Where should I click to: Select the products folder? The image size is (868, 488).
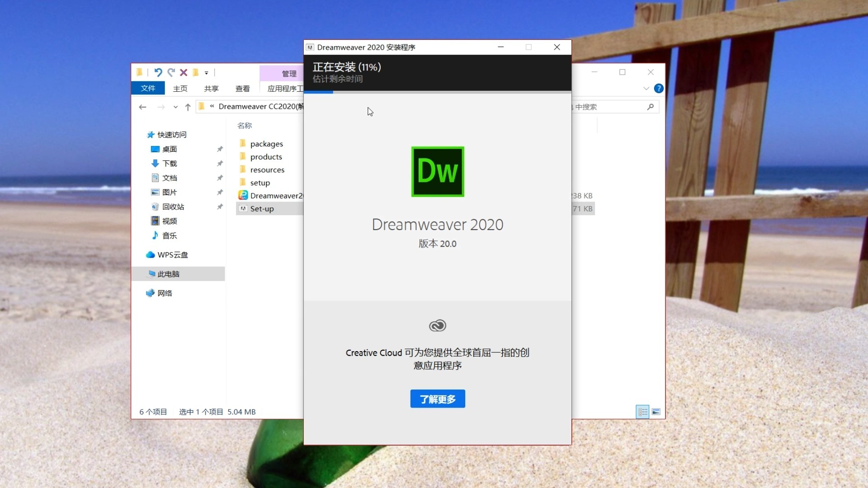(x=266, y=157)
